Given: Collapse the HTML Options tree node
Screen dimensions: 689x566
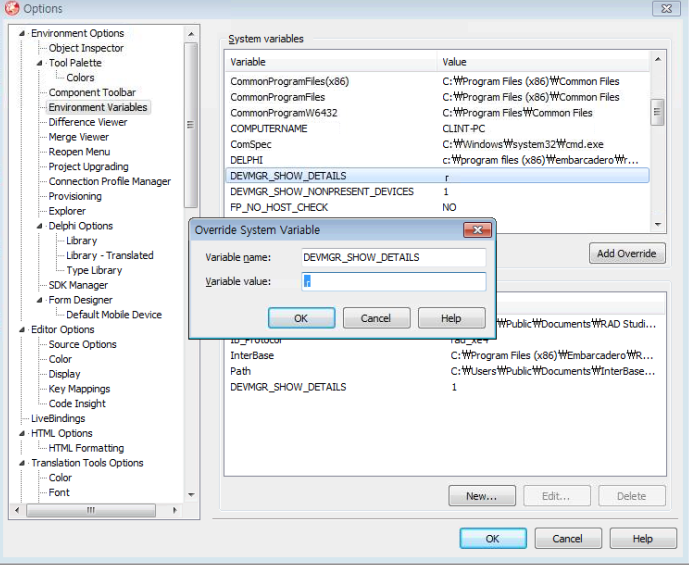Looking at the screenshot, I should click(x=22, y=433).
